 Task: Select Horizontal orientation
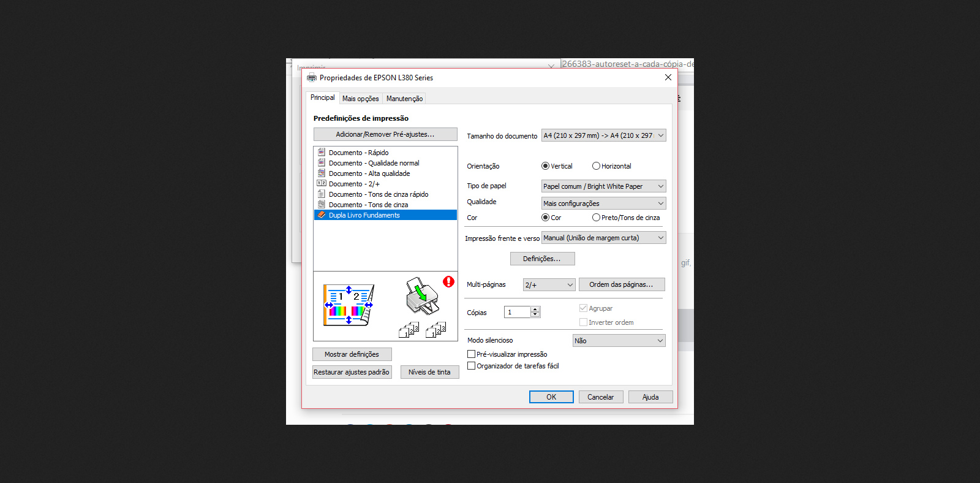click(x=596, y=166)
